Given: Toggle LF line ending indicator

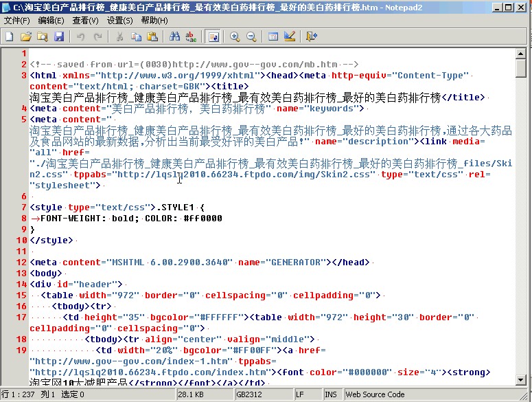Looking at the screenshot, I should point(301,394).
